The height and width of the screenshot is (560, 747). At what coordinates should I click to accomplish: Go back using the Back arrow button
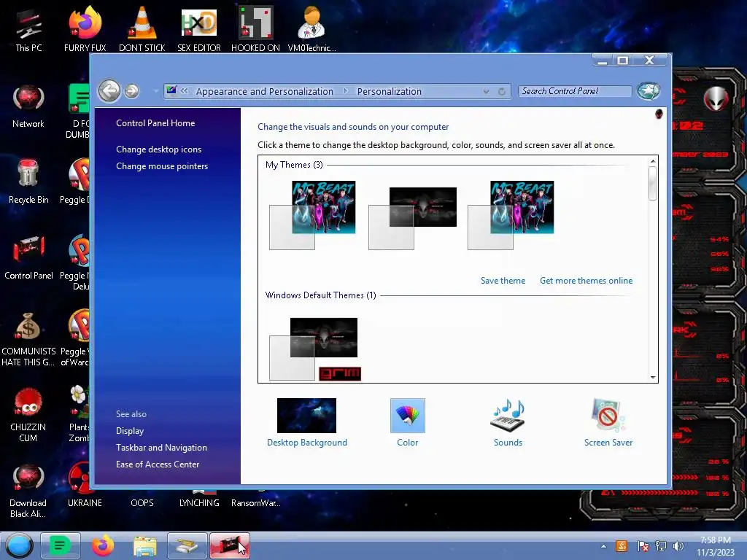point(109,90)
